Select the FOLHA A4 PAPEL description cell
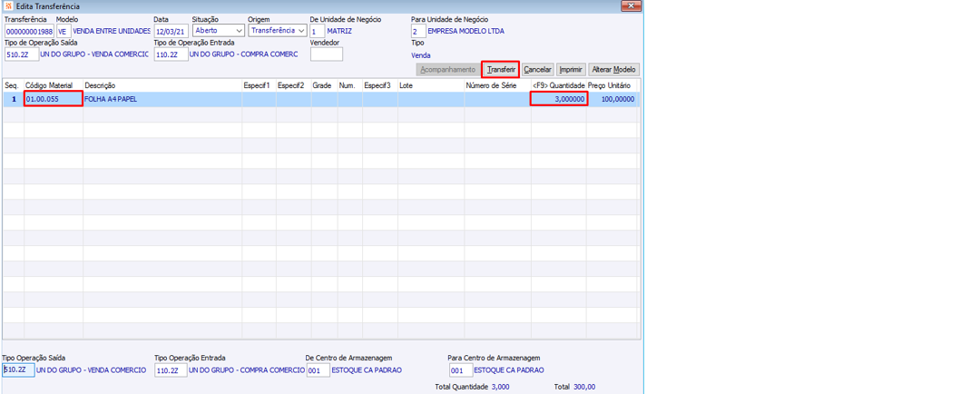The height and width of the screenshot is (394, 980). [x=162, y=99]
